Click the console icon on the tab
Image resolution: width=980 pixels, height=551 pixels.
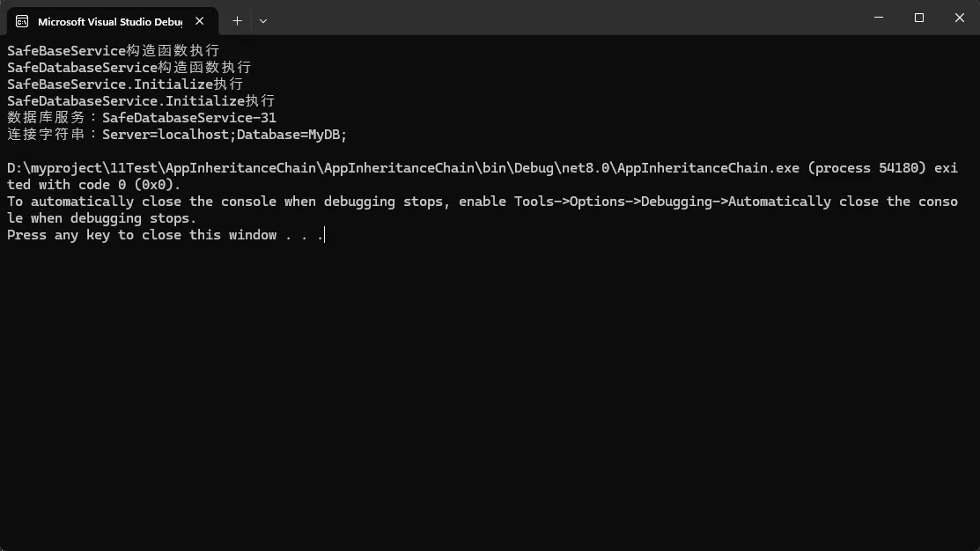(x=22, y=21)
